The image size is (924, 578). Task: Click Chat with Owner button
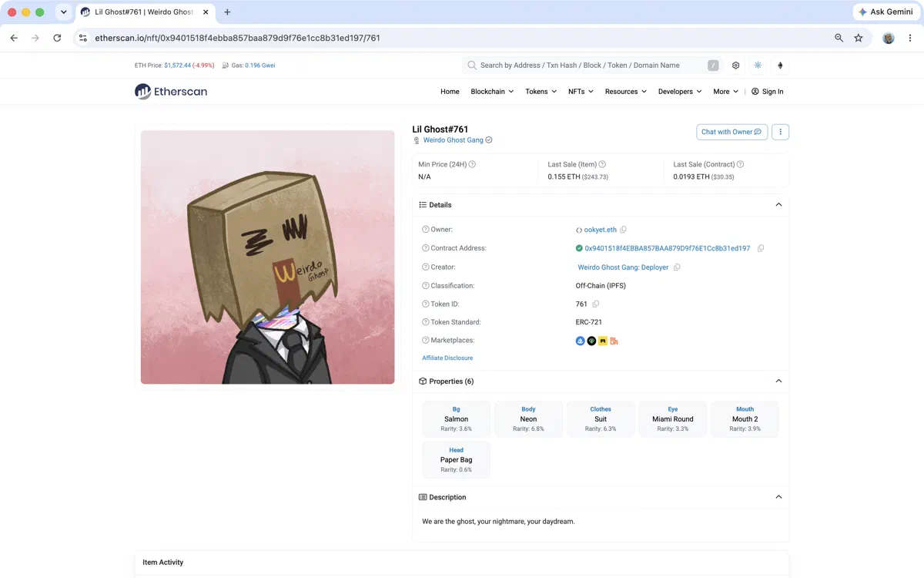point(731,132)
